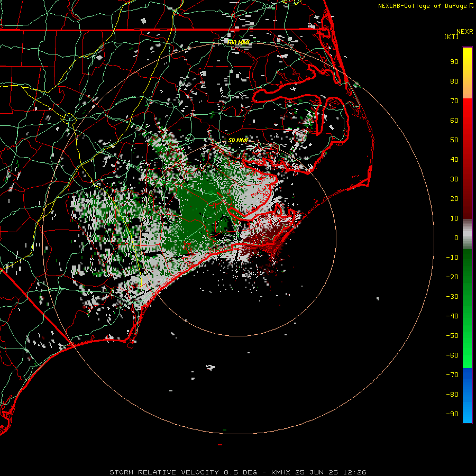
Task: Click the 80 value on velocity scale
Action: tap(454, 81)
